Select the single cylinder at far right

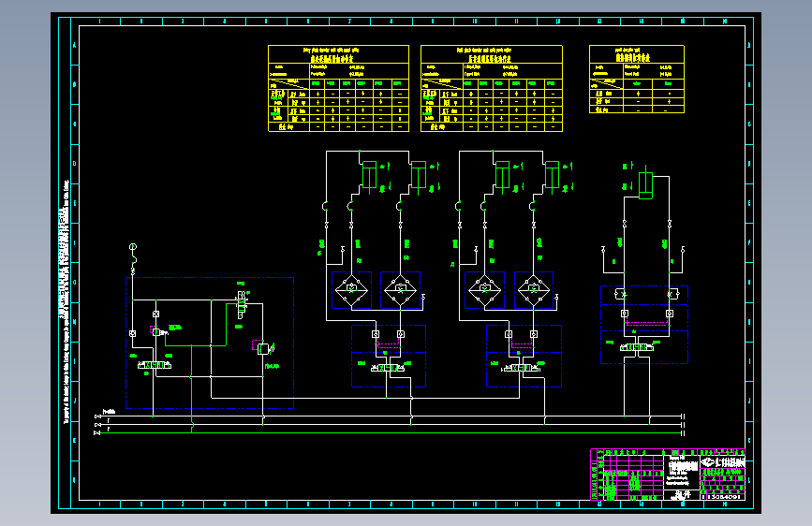point(645,185)
